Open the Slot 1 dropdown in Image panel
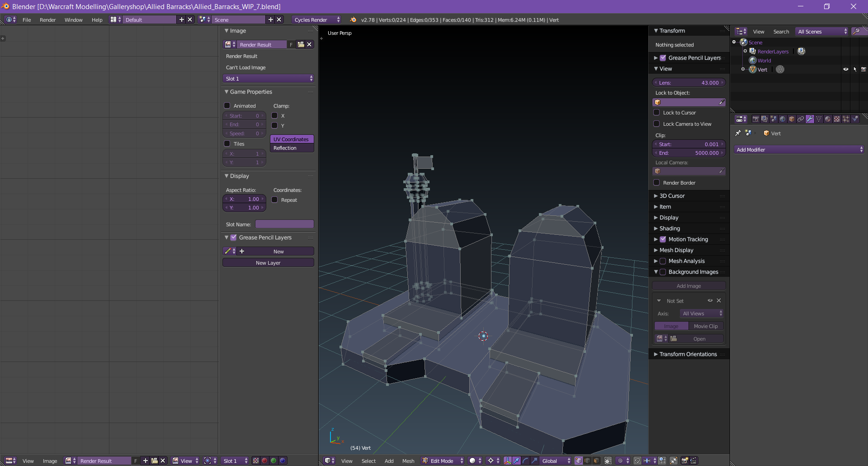Viewport: 868px width, 466px height. [x=269, y=78]
